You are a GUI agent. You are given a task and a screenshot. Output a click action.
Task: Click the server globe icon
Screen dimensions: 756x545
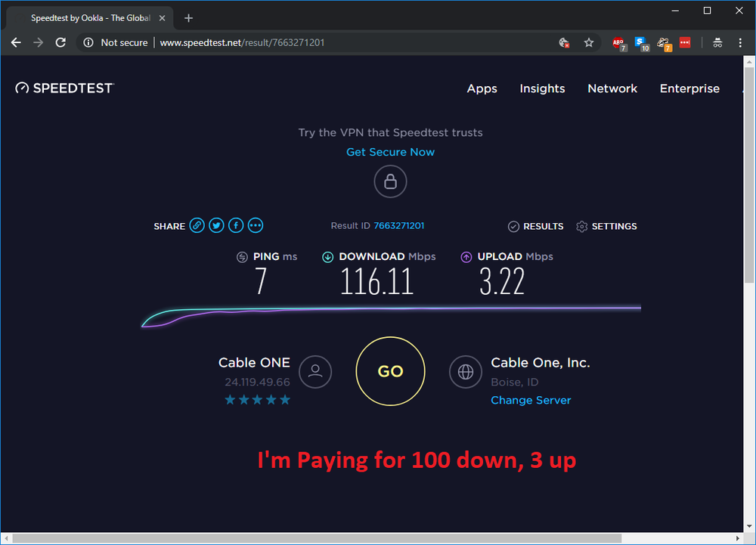tap(465, 371)
